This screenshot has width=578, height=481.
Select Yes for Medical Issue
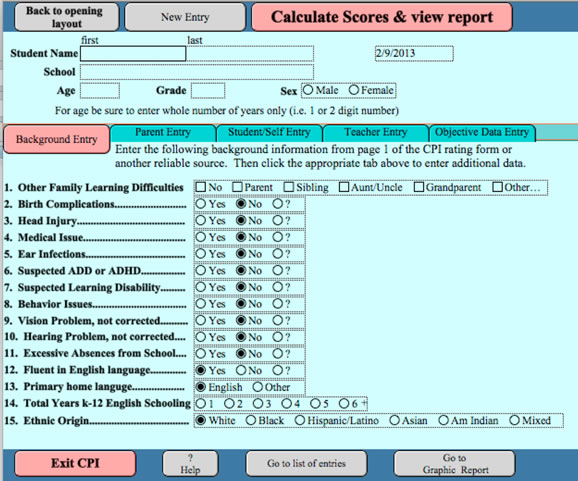201,237
